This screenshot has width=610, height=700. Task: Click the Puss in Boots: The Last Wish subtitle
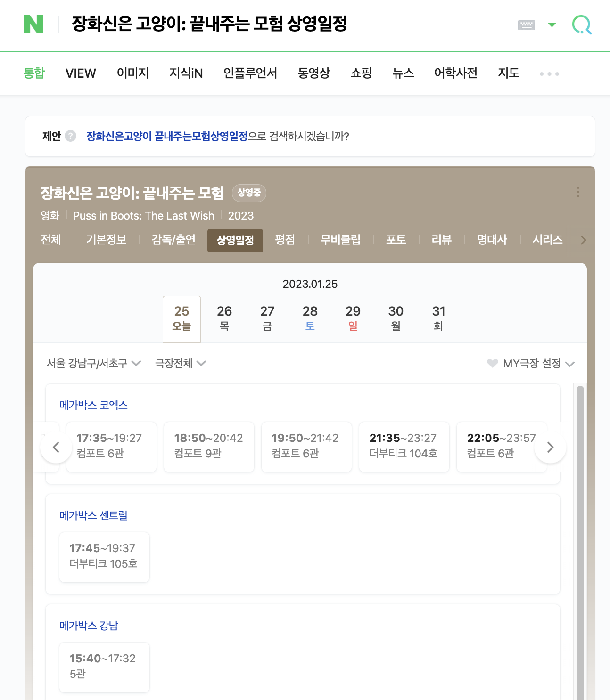click(x=143, y=216)
